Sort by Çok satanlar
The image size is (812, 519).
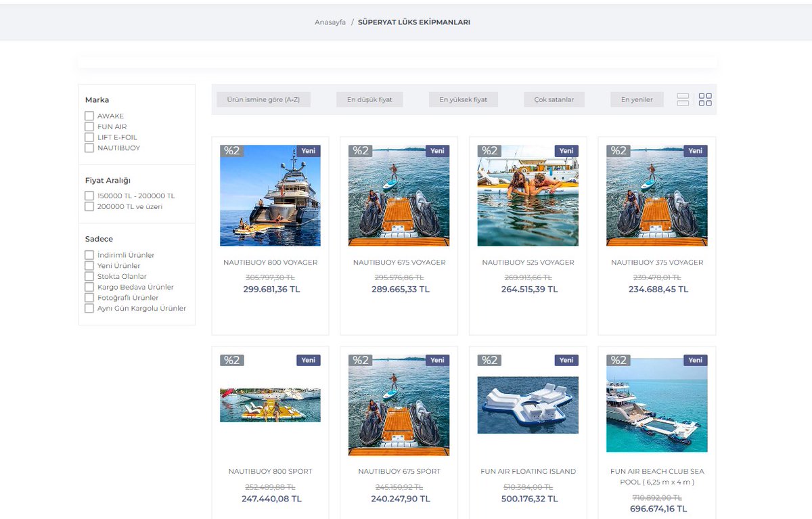click(x=554, y=99)
